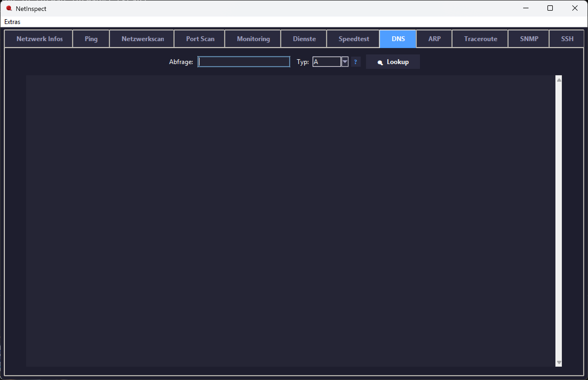Go to the Netzwerkscan tab

tap(142, 39)
